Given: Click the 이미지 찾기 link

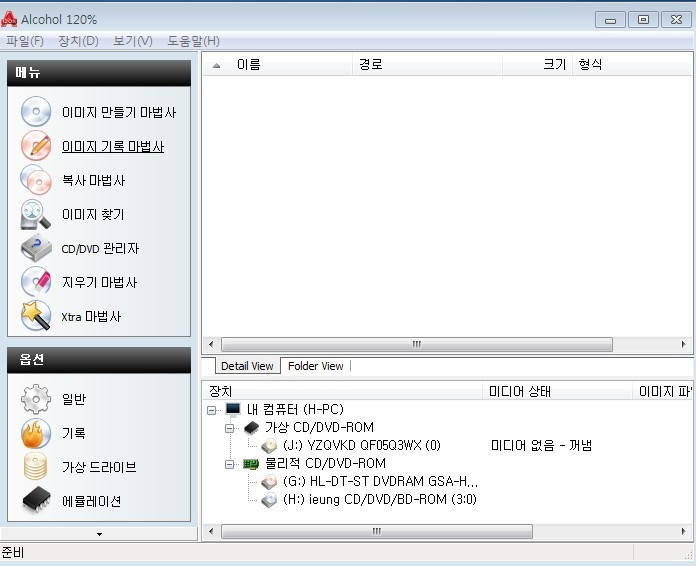Looking at the screenshot, I should click(x=93, y=215).
